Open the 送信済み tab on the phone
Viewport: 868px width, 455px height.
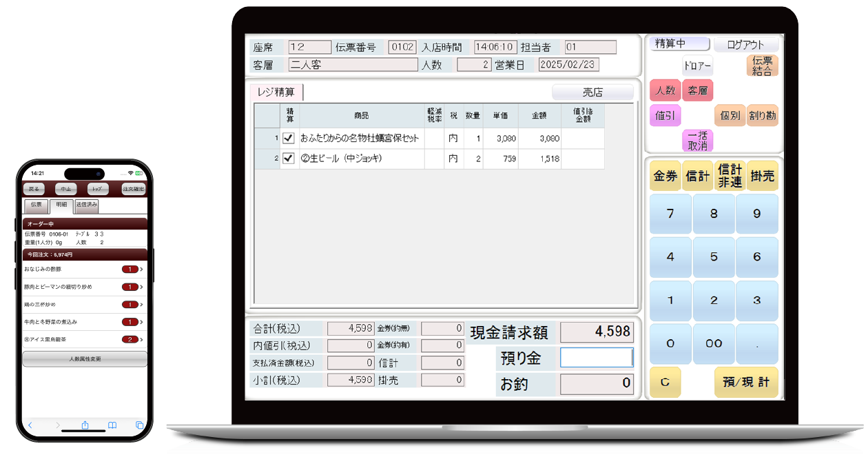point(87,205)
